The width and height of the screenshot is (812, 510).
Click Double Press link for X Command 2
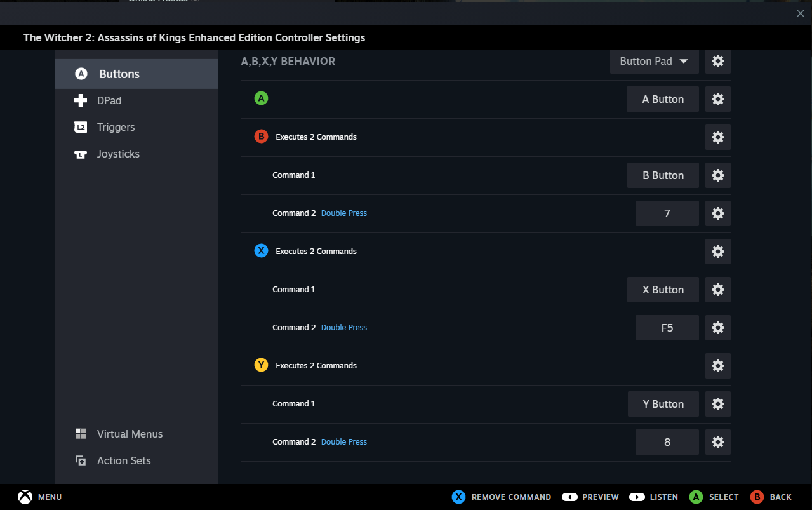(x=344, y=328)
